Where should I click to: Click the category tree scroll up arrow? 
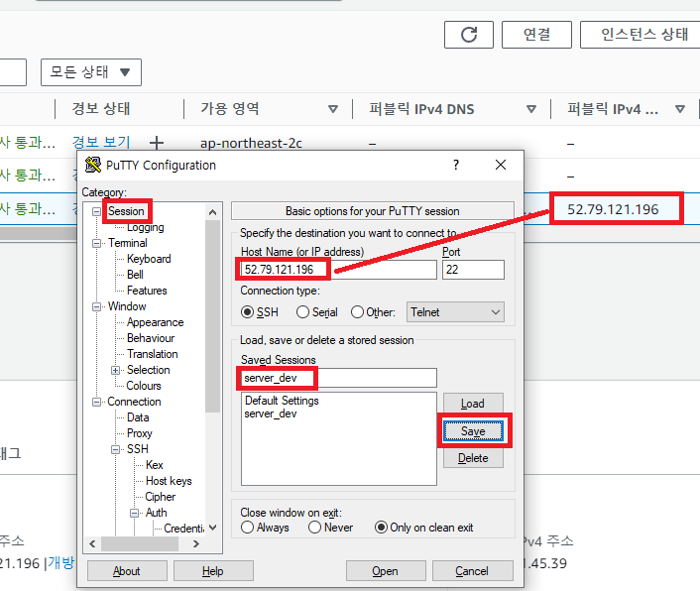[212, 212]
